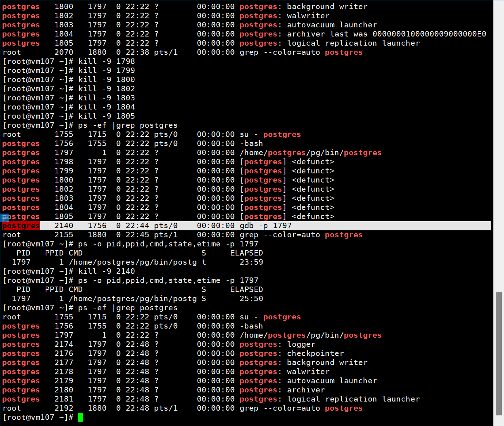Select the start time 22:45
Viewport: 504px width, 426px height.
pyautogui.click(x=137, y=235)
